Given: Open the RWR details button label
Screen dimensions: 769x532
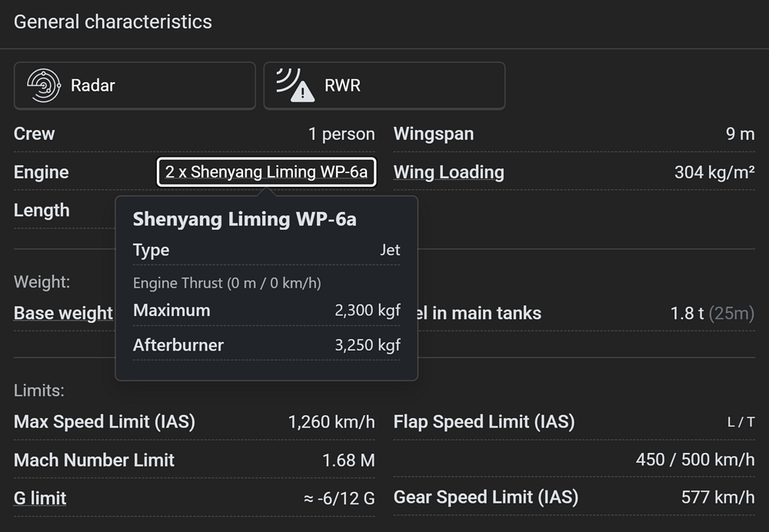Looking at the screenshot, I should point(342,85).
